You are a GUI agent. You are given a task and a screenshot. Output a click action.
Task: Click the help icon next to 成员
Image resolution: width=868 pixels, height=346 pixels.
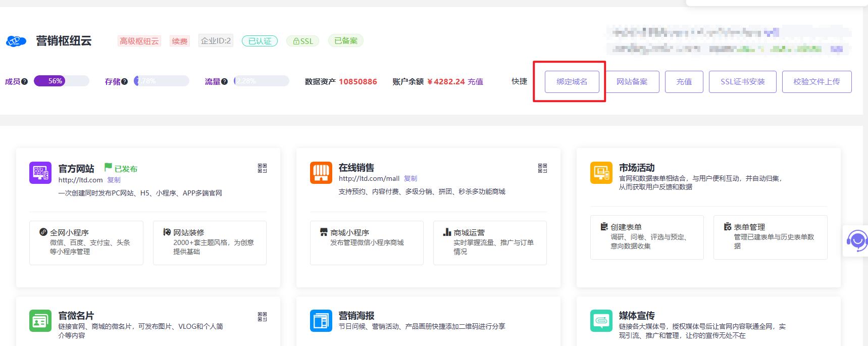point(24,81)
